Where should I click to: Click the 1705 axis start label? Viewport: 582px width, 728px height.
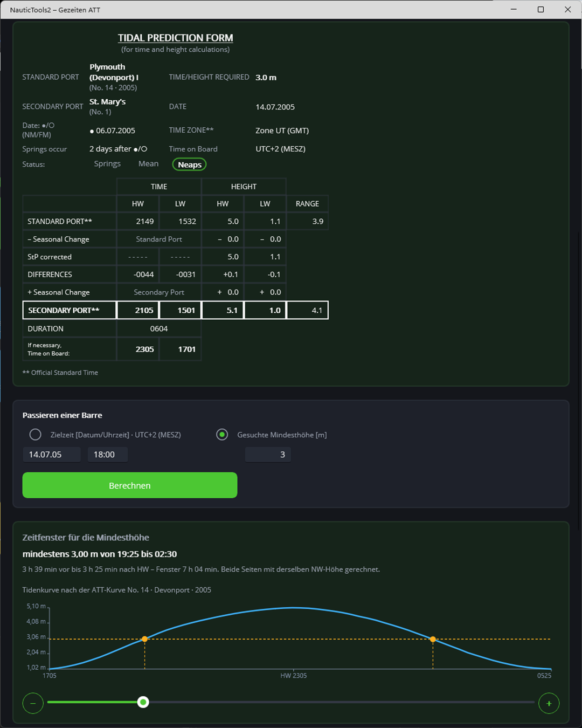click(50, 675)
